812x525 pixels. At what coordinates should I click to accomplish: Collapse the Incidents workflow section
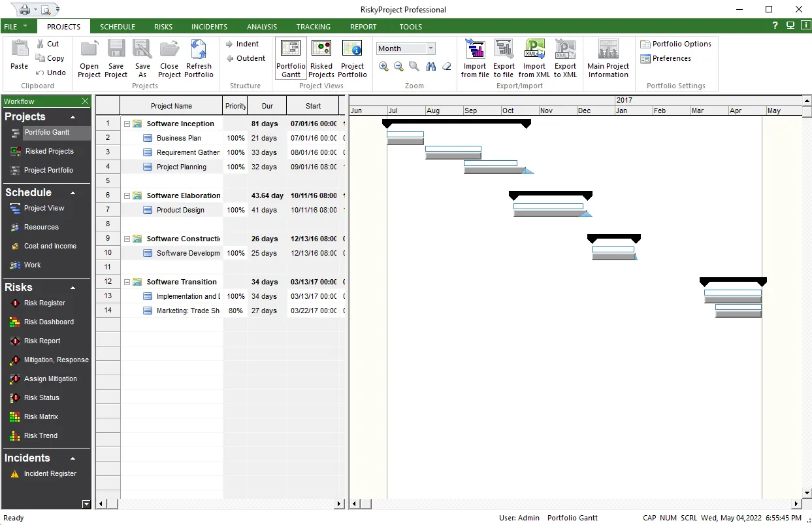click(73, 458)
